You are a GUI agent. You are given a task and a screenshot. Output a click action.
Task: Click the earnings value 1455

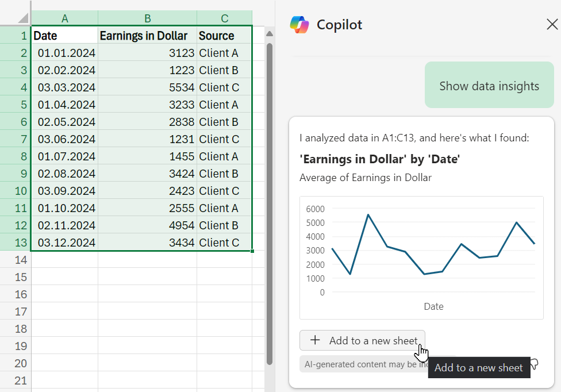(x=147, y=156)
